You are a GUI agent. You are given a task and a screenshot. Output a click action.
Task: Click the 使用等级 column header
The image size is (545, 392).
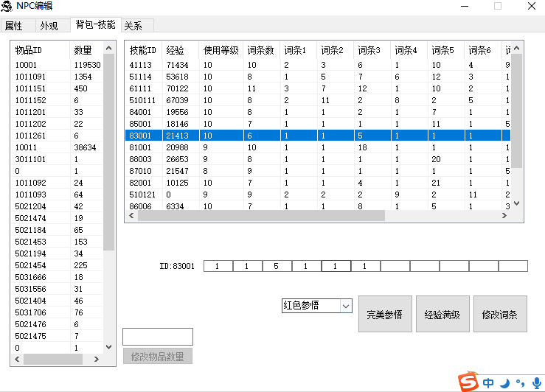(221, 50)
